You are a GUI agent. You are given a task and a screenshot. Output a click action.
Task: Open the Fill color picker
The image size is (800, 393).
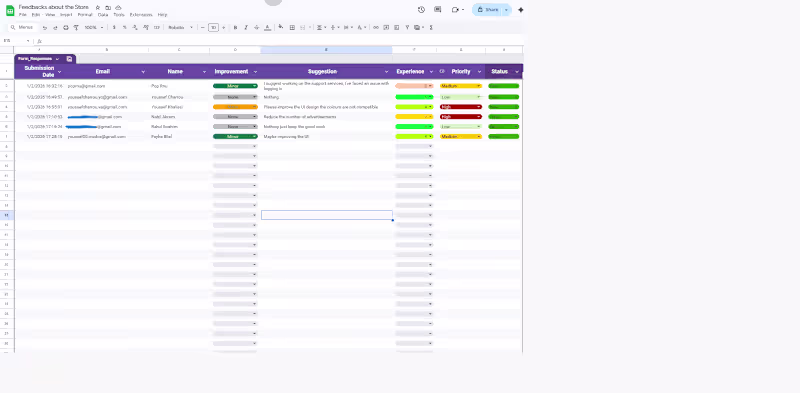pos(281,28)
